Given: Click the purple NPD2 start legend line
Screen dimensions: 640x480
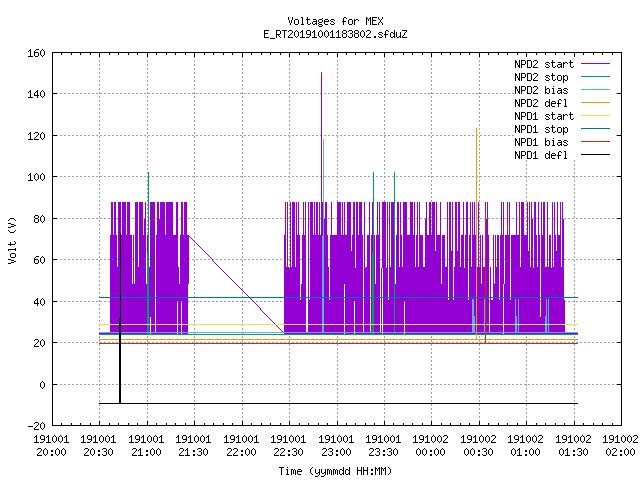Looking at the screenshot, I should coord(596,64).
